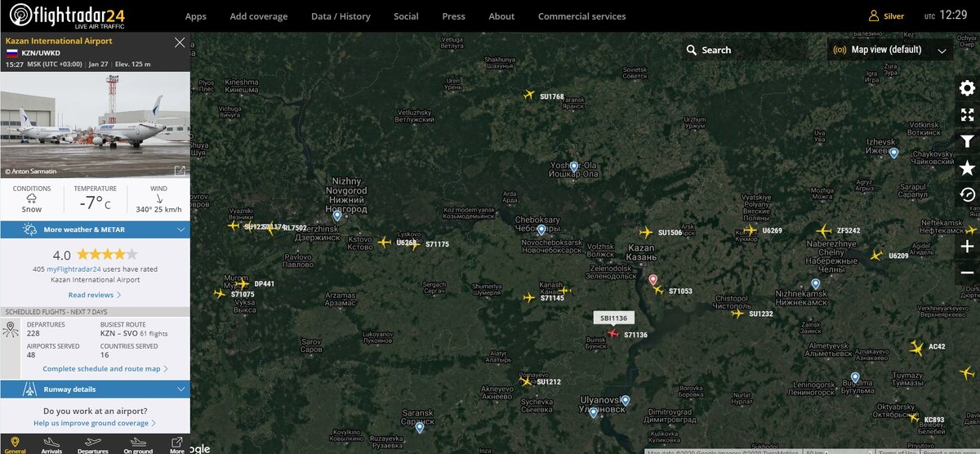The image size is (980, 454).
Task: Open the flight filter funnel
Action: click(967, 141)
